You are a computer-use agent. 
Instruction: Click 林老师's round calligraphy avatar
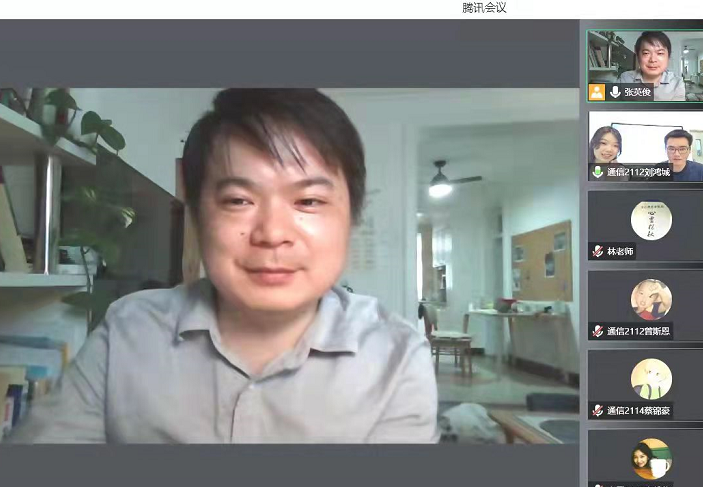pos(651,220)
